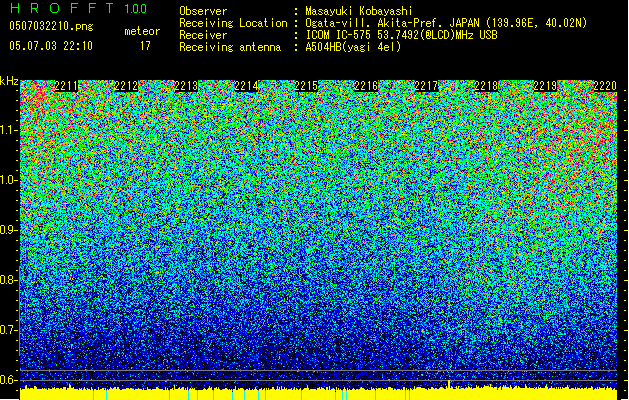The image size is (629, 400).
Task: Click the 2216 time marker
Action: [366, 86]
